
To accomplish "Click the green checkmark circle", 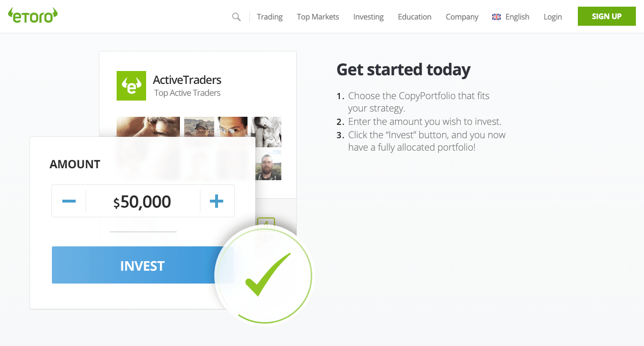I will tap(265, 275).
